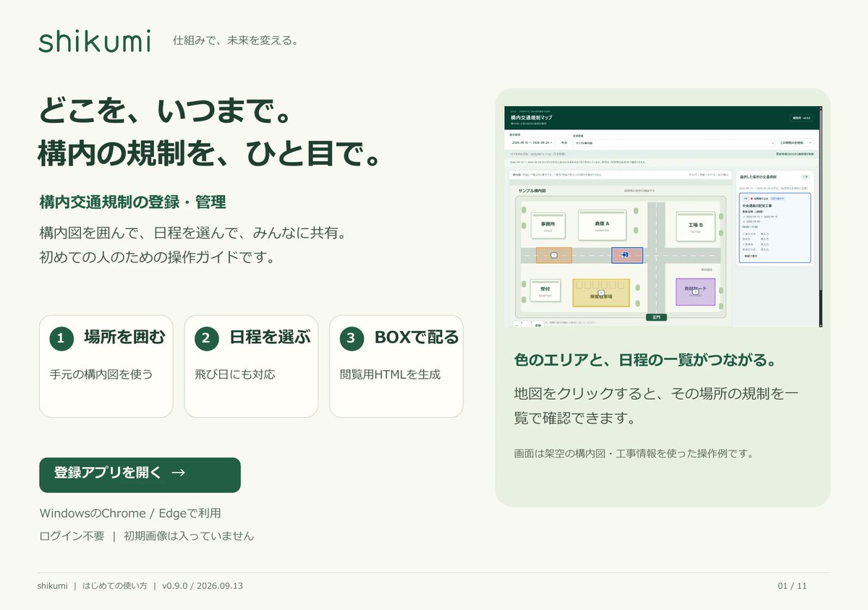This screenshot has height=610, width=868.
Task: Open the 日程を選ぶ step card
Action: tap(251, 366)
